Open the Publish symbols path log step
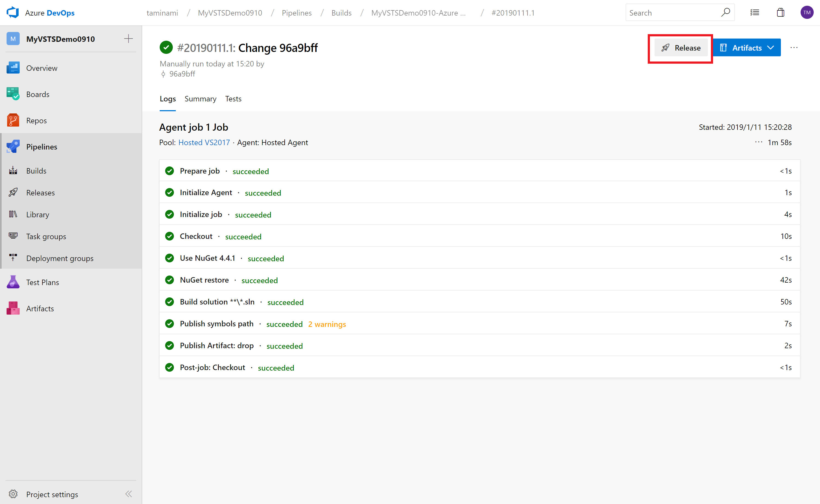Image resolution: width=820 pixels, height=504 pixels. click(217, 323)
